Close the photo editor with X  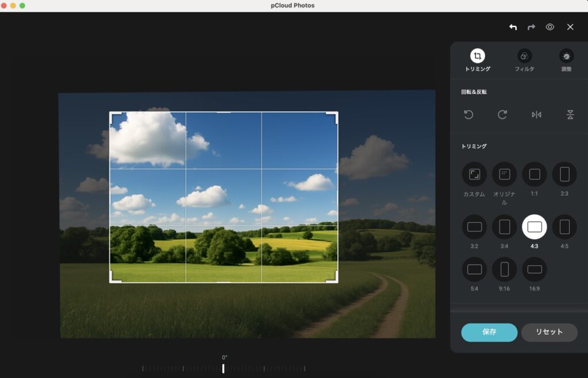coord(570,27)
